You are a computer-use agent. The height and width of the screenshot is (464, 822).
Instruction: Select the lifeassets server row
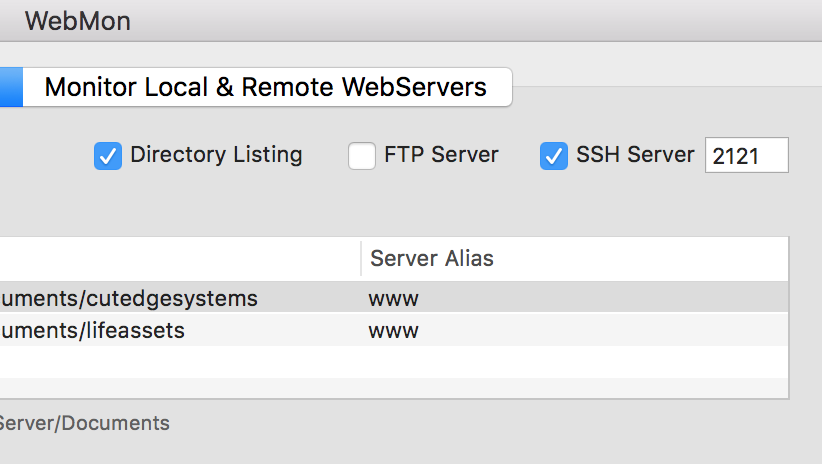(93, 330)
